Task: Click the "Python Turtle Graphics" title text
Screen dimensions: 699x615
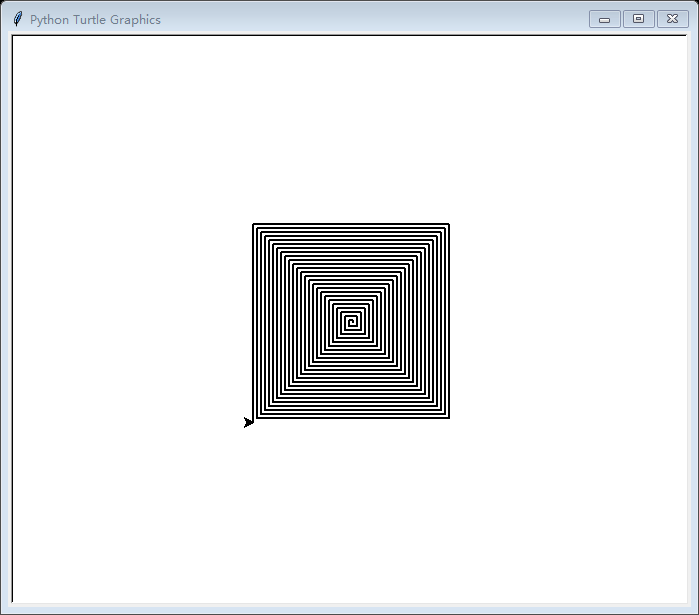Action: coord(95,20)
